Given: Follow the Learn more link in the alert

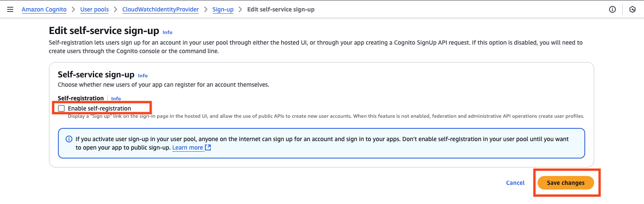Looking at the screenshot, I should [187, 147].
